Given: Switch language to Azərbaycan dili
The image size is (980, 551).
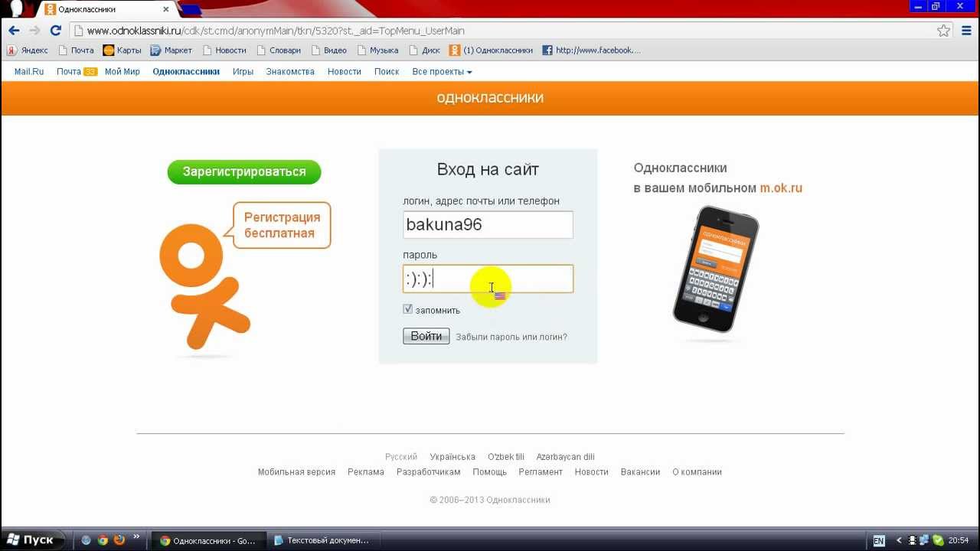Looking at the screenshot, I should click(x=565, y=457).
